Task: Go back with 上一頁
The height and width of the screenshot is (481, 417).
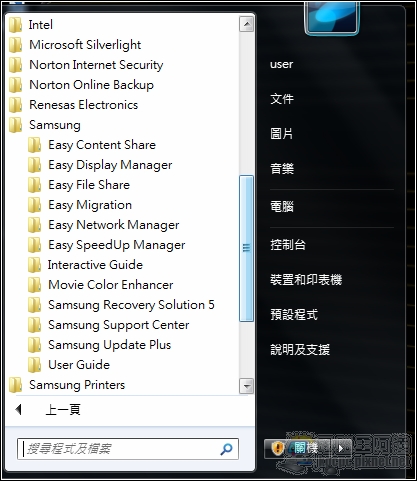Action: 63,409
